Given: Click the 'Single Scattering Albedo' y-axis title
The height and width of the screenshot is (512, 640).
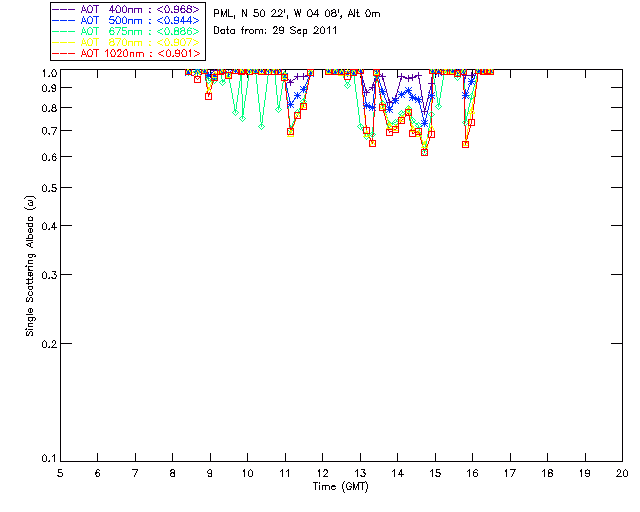Looking at the screenshot, I should (x=30, y=266).
